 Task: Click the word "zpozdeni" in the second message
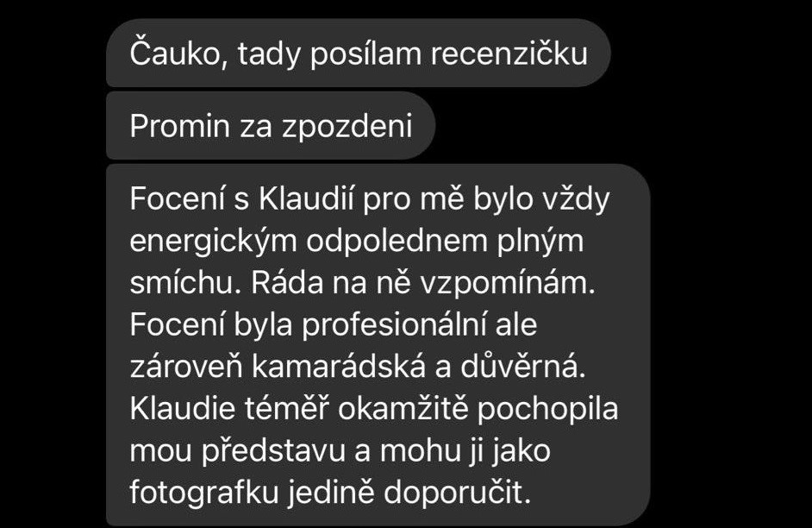pyautogui.click(x=347, y=127)
